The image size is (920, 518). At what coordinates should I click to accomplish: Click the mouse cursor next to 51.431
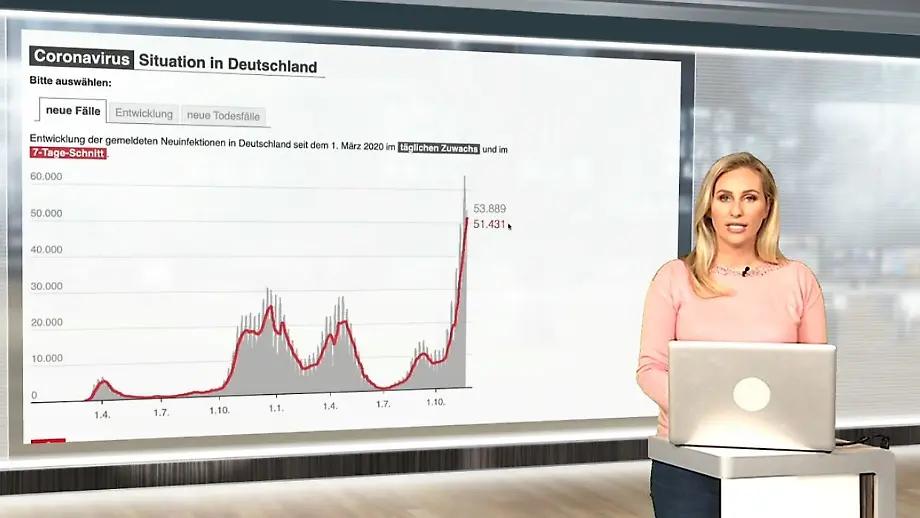coord(510,227)
